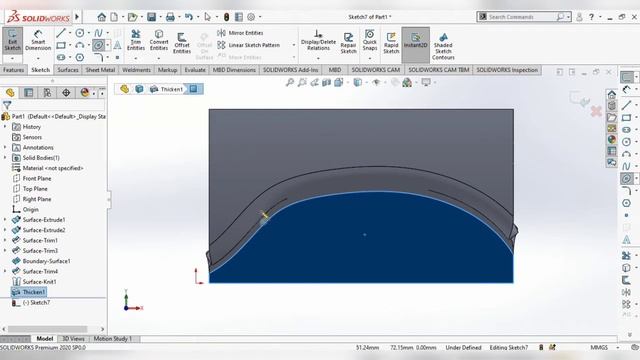Image resolution: width=640 pixels, height=360 pixels.
Task: Expand Surface-Extrude1 feature
Action: click(5, 220)
